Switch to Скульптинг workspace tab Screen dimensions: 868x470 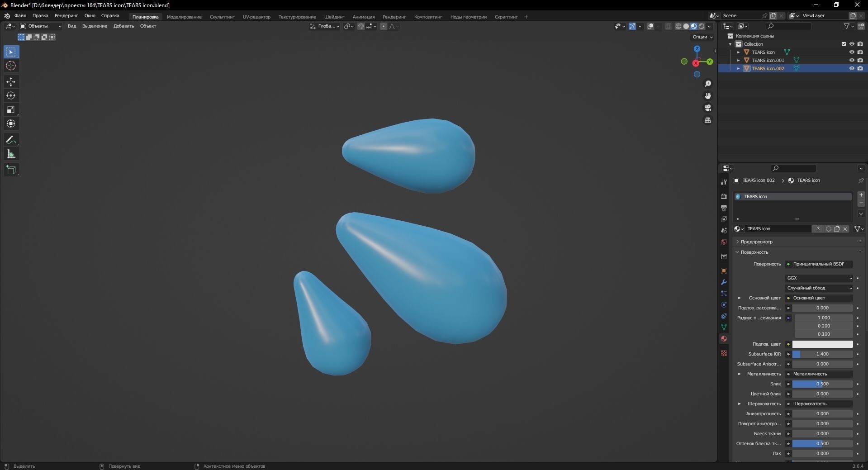(x=222, y=17)
